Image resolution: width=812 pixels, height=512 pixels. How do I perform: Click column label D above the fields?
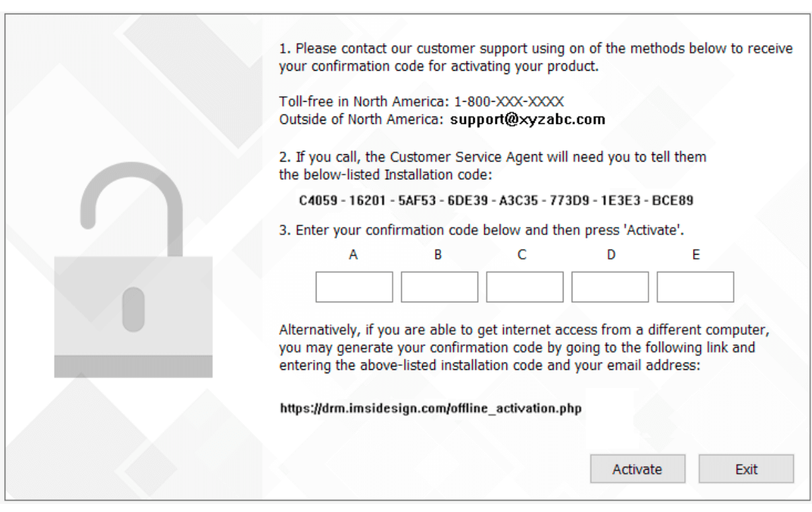pyautogui.click(x=611, y=255)
